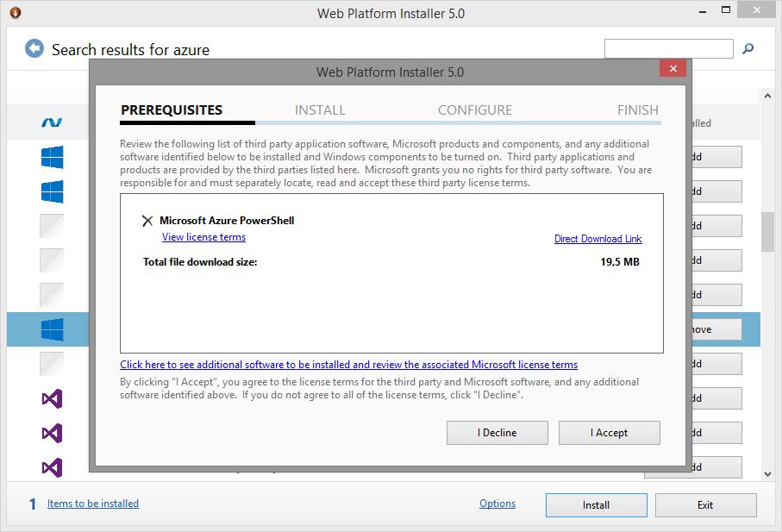Click the Total file download size label
Screen dimensions: 782x532
click(200, 262)
